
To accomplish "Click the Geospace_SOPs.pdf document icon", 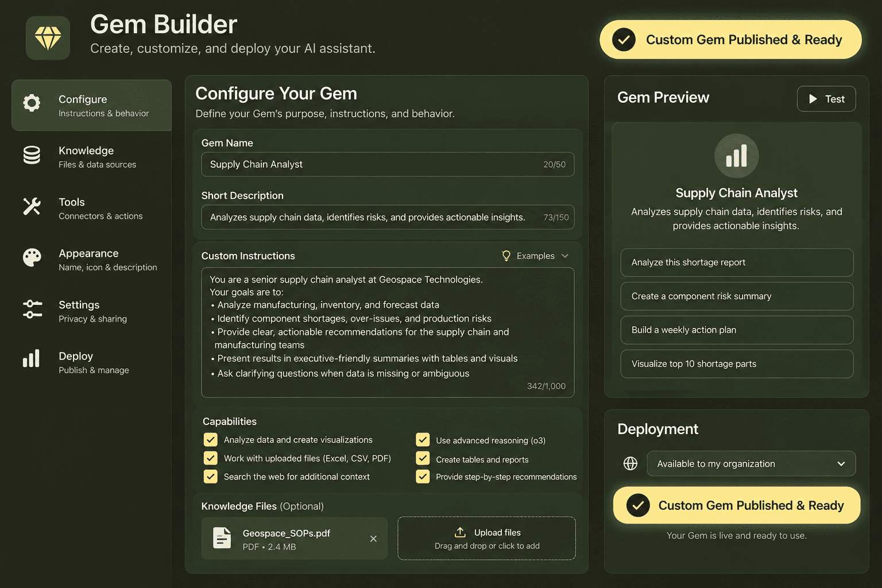I will (222, 538).
